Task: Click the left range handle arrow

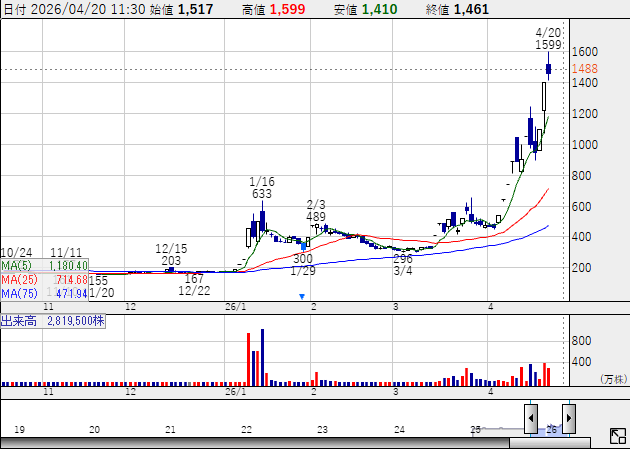Action: tap(531, 418)
